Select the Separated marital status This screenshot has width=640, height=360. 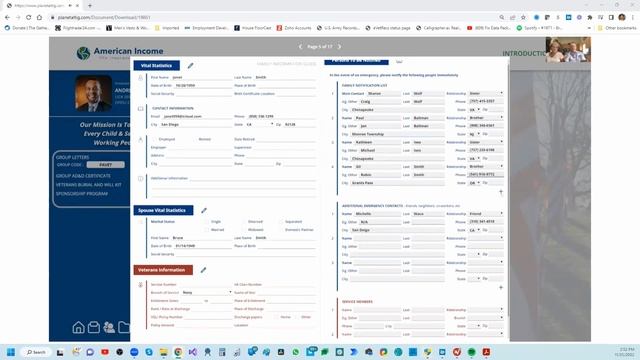pyautogui.click(x=281, y=222)
